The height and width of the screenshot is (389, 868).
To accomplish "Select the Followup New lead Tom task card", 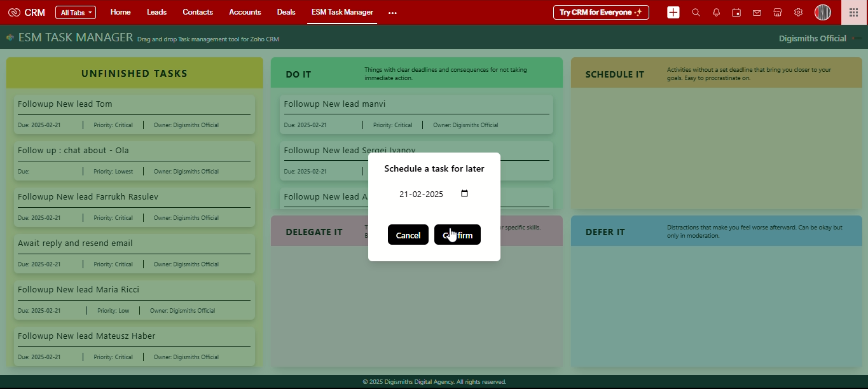I will coord(134,114).
